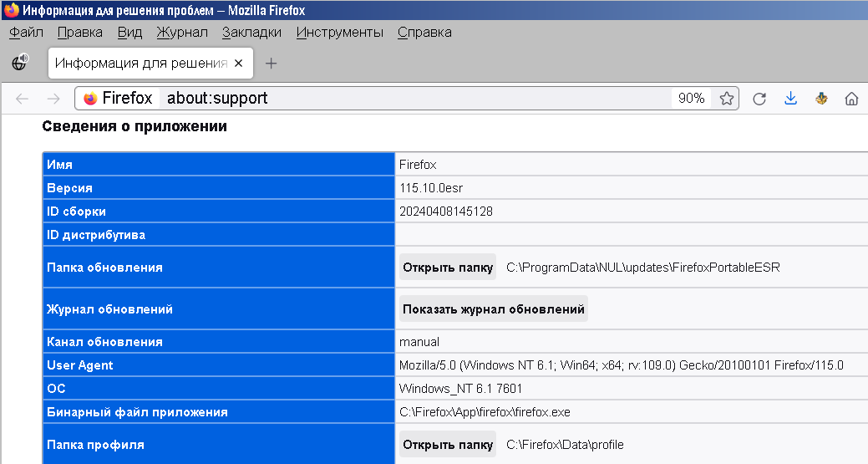This screenshot has width=868, height=464.
Task: Click the ОС row header
Action: click(219, 389)
